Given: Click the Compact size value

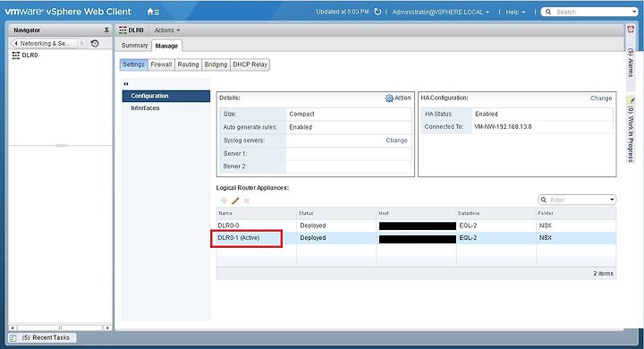Looking at the screenshot, I should [301, 114].
